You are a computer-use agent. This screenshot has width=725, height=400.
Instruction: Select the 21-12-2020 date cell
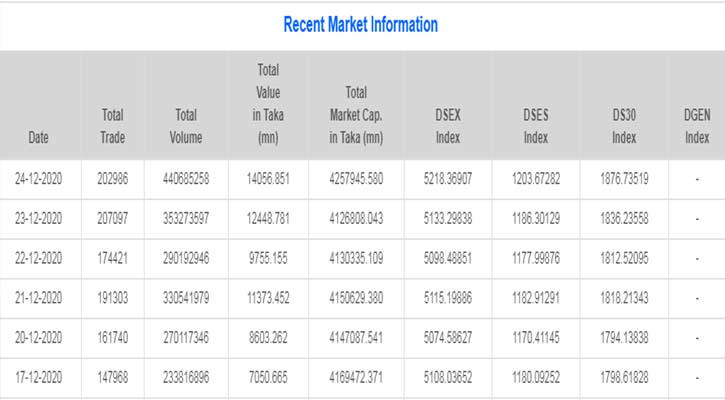(x=39, y=298)
